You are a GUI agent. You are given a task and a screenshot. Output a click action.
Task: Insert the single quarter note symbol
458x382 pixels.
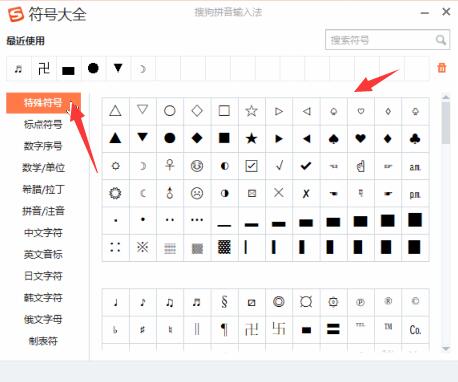click(115, 302)
